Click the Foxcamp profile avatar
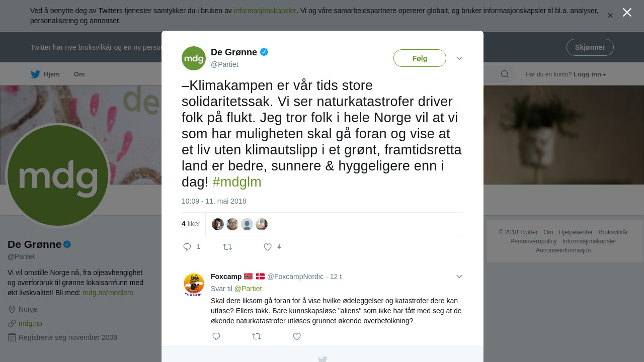 [194, 285]
